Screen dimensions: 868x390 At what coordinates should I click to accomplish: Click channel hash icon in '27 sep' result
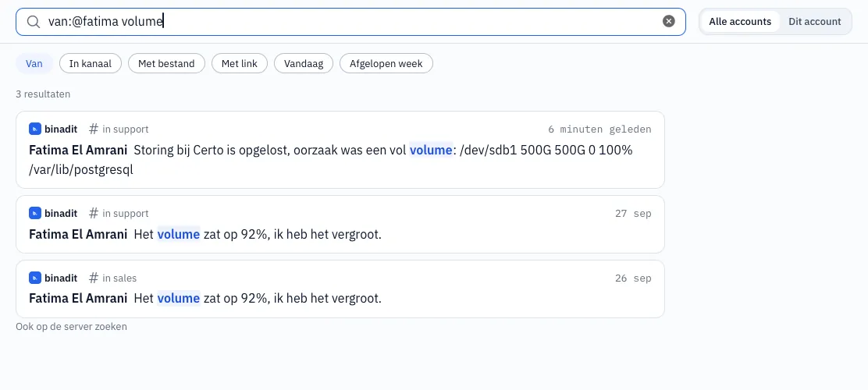pyautogui.click(x=94, y=213)
